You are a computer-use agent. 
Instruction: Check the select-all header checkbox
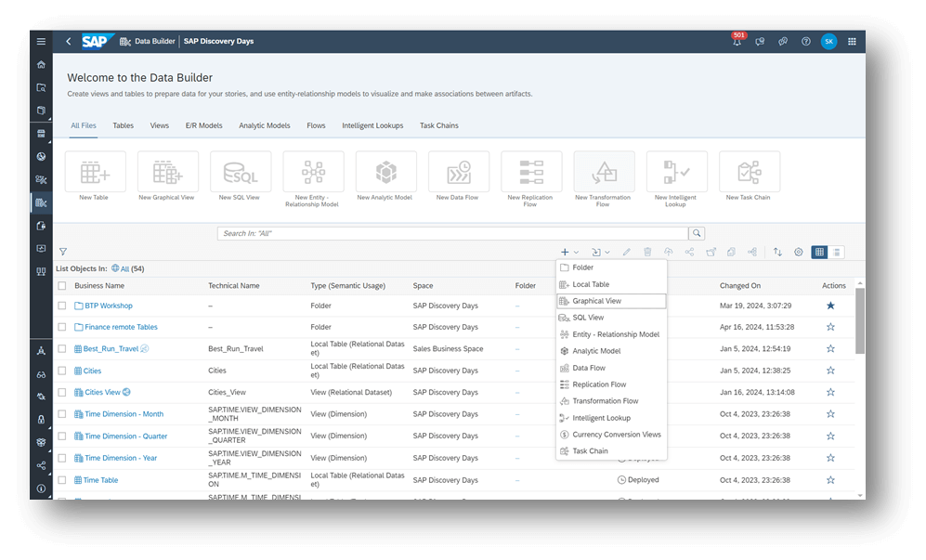62,286
